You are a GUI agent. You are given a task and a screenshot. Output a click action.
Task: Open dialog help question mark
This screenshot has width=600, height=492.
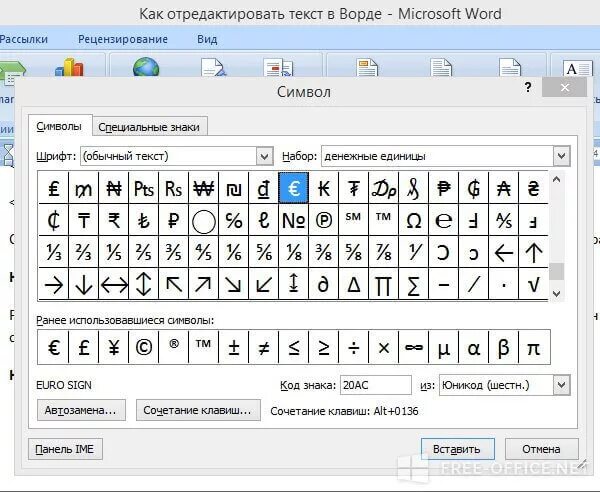528,88
